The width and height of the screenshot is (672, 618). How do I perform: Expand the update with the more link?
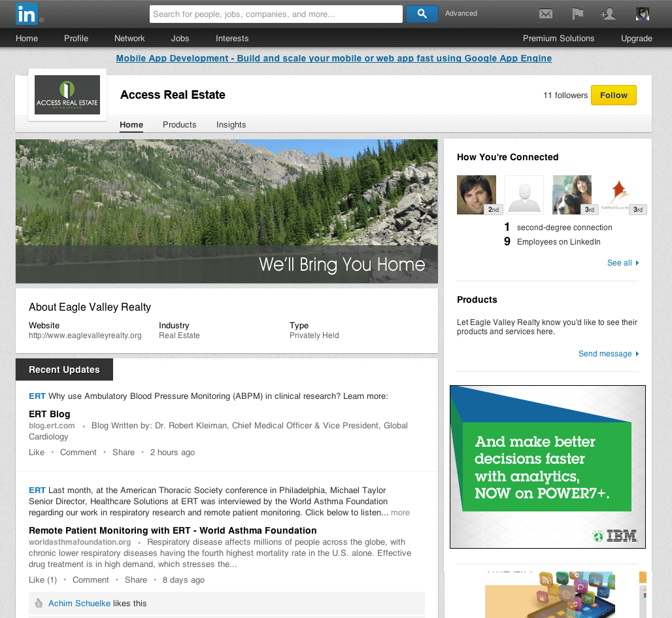[400, 513]
